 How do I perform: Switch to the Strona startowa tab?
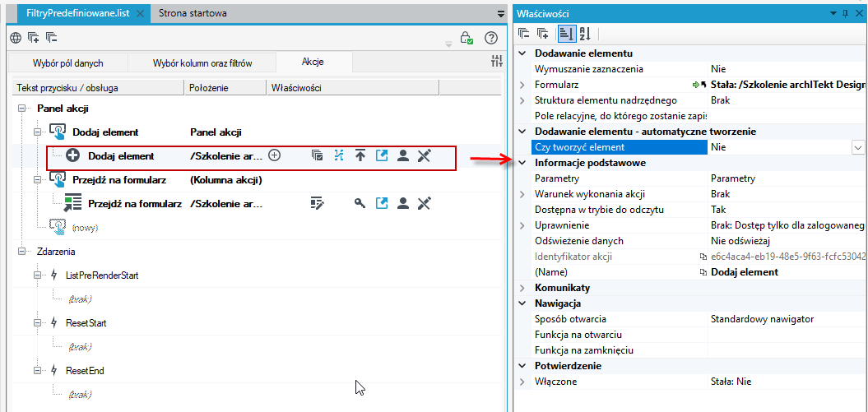pos(192,13)
